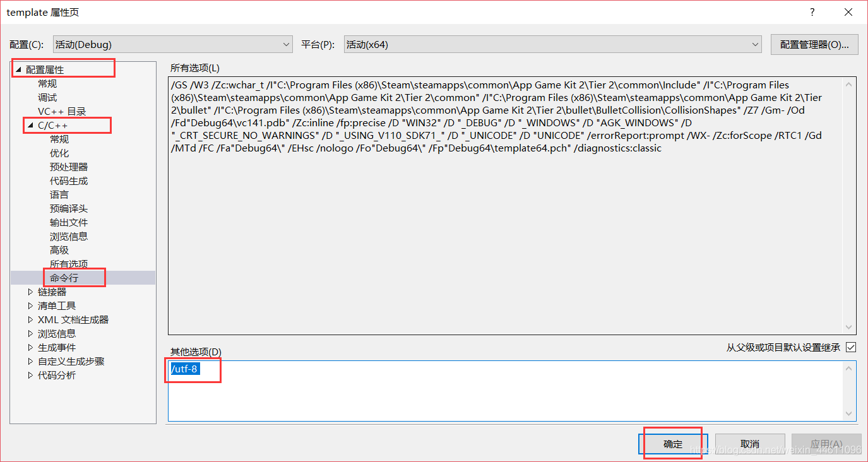868x462 pixels.
Task: Select the 配置属性 tree item label
Action: (x=45, y=70)
